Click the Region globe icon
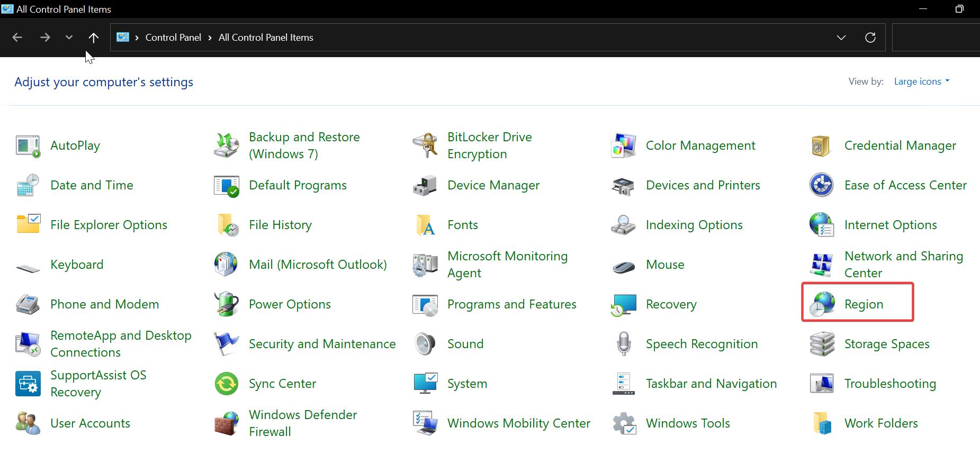 point(822,304)
